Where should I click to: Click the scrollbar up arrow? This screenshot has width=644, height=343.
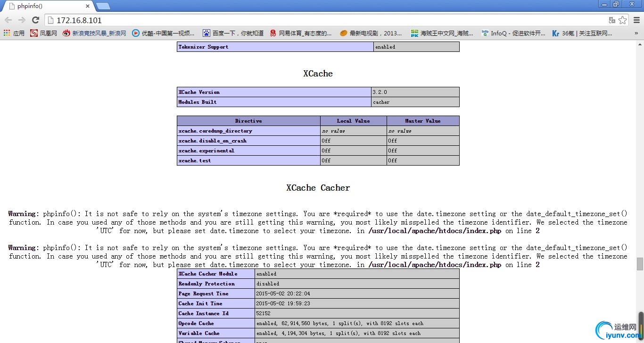640,43
